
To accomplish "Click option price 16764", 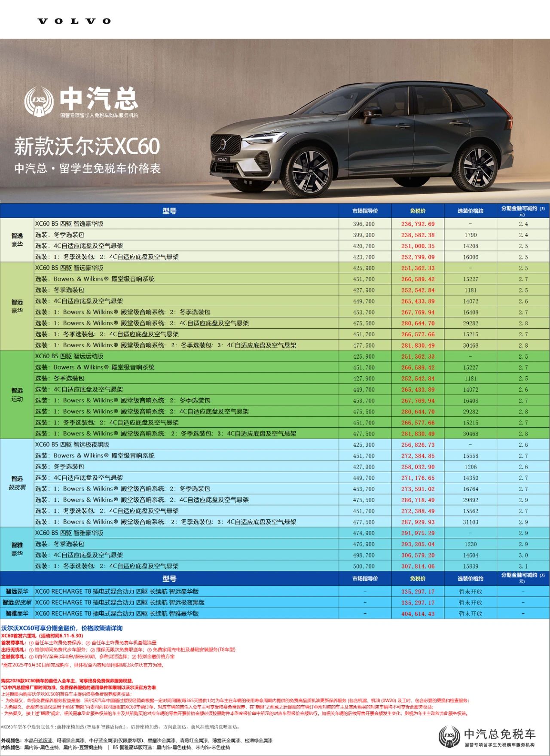I will [471, 489].
